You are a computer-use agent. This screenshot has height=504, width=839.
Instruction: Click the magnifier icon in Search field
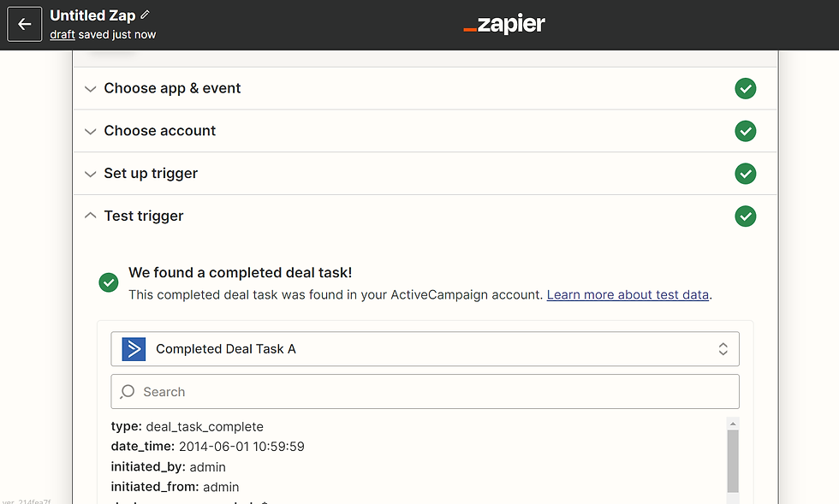coord(128,392)
